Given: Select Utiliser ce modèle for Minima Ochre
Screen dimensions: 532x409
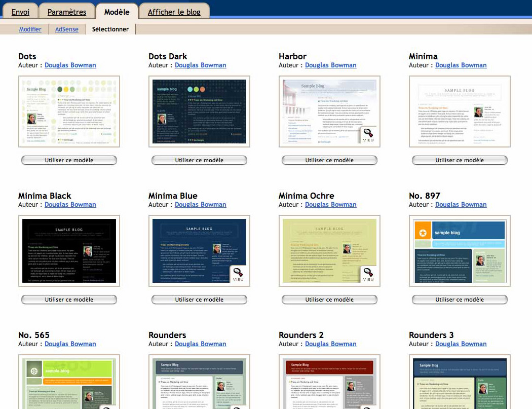Looking at the screenshot, I should click(329, 300).
